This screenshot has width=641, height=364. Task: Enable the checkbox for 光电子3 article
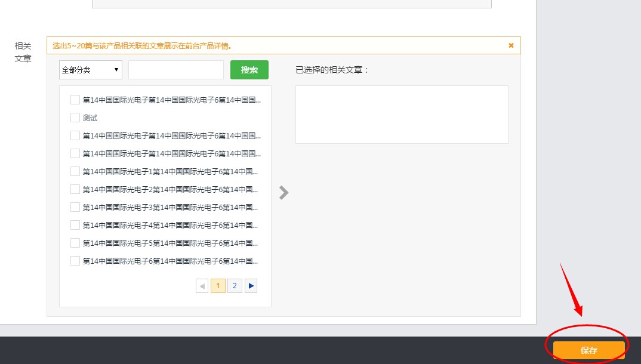click(x=75, y=207)
